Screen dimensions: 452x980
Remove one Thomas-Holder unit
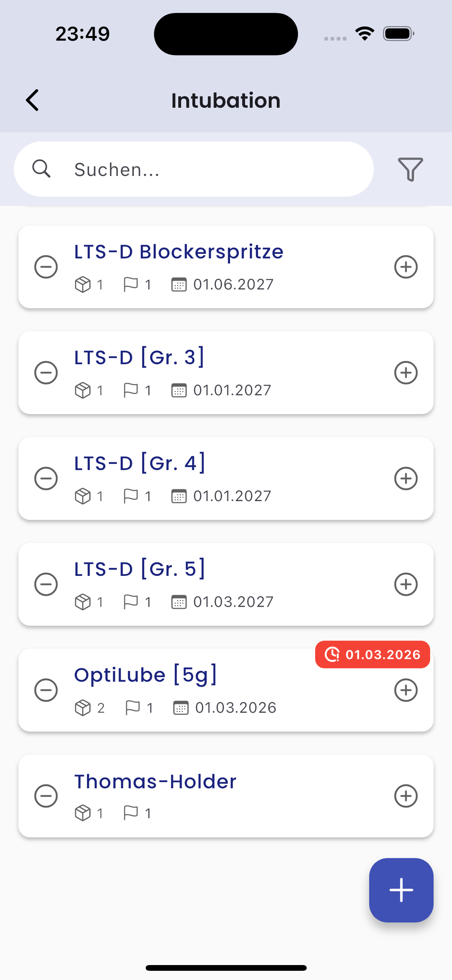click(46, 796)
